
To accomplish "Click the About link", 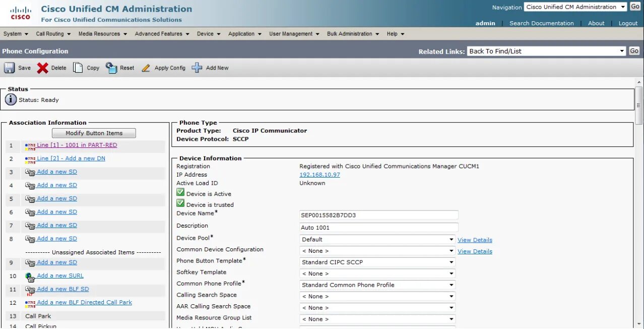I will pos(596,23).
